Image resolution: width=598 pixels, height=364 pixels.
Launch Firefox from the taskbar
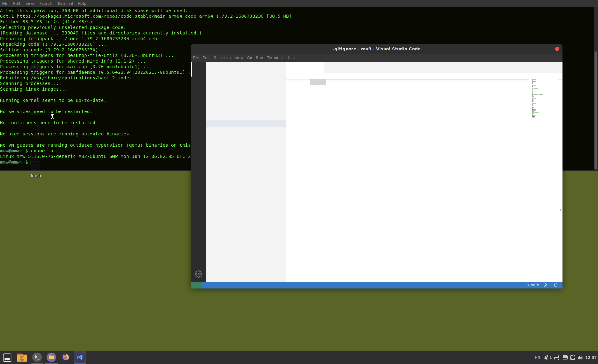[65, 357]
